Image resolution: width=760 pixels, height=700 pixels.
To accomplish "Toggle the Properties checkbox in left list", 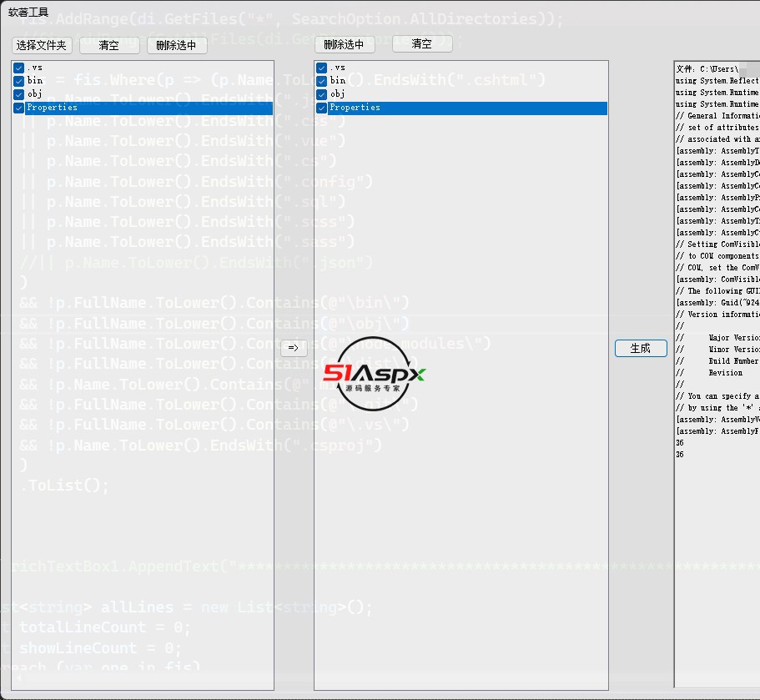I will click(x=19, y=108).
